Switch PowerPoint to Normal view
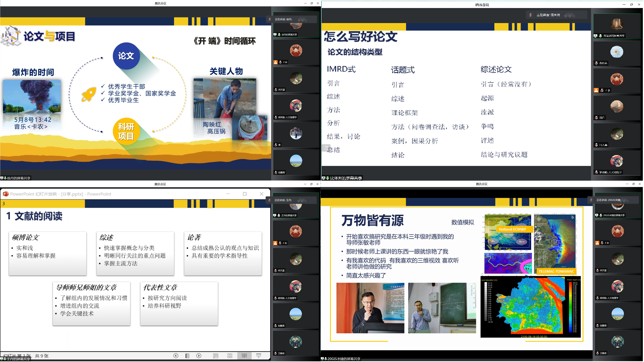Image resolution: width=644 pixels, height=362 pixels. click(x=215, y=356)
